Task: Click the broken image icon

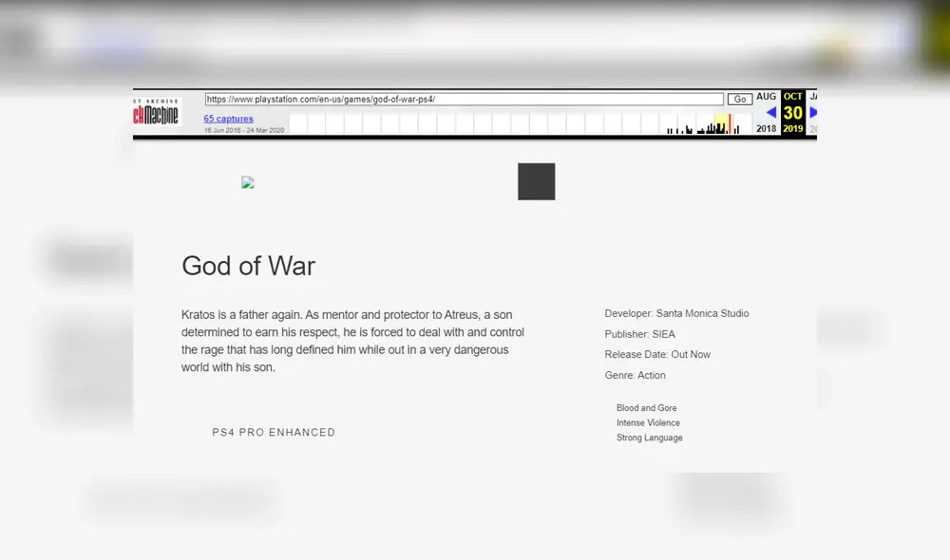Action: pos(248,182)
